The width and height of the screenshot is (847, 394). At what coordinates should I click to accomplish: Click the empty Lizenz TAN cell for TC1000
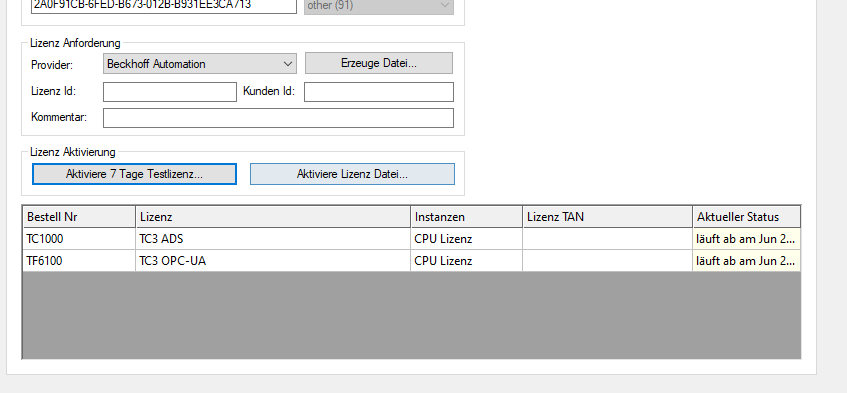(x=607, y=238)
